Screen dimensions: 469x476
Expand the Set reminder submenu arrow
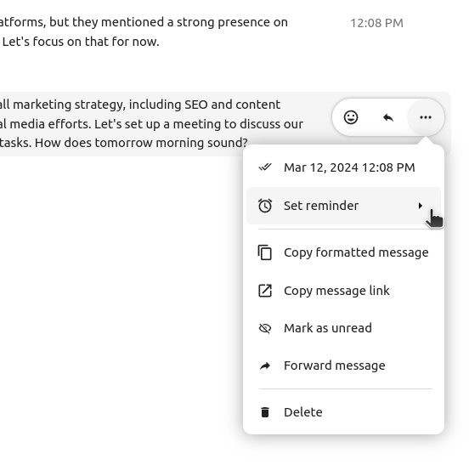click(421, 206)
